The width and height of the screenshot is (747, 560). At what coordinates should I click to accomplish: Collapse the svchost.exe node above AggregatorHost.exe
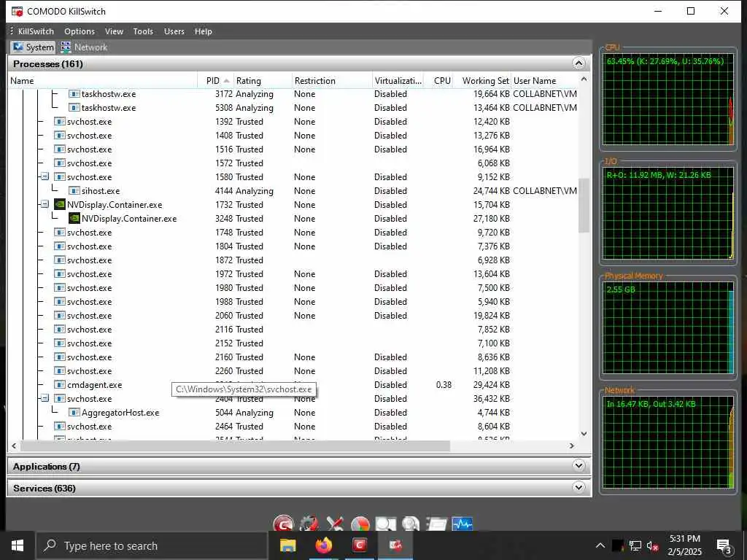pos(44,398)
